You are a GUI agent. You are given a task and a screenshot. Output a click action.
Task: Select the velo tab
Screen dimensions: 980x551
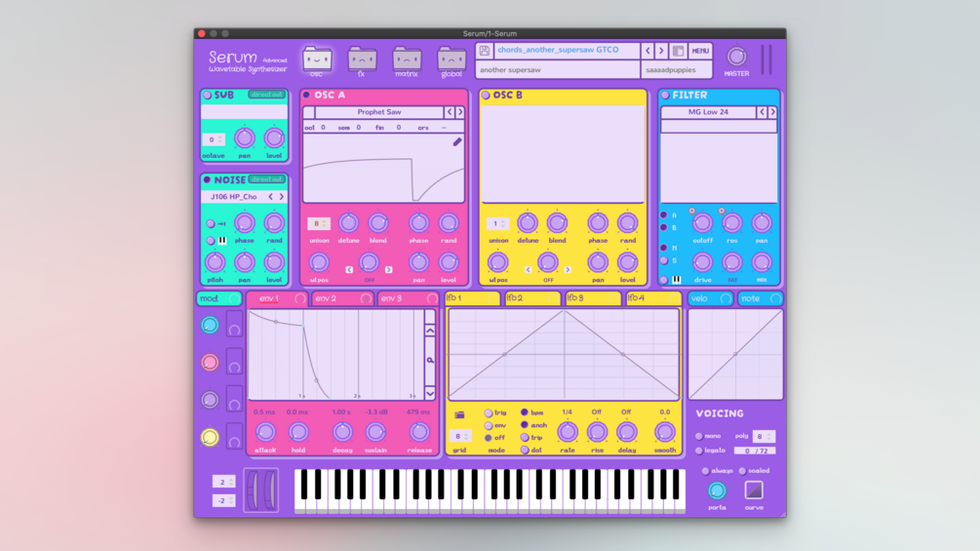pyautogui.click(x=710, y=298)
